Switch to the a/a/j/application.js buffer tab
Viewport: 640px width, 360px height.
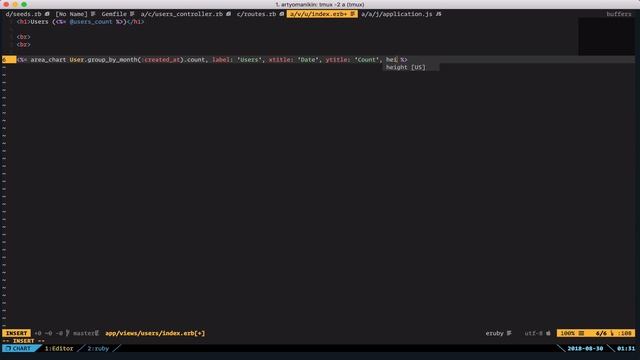click(396, 14)
